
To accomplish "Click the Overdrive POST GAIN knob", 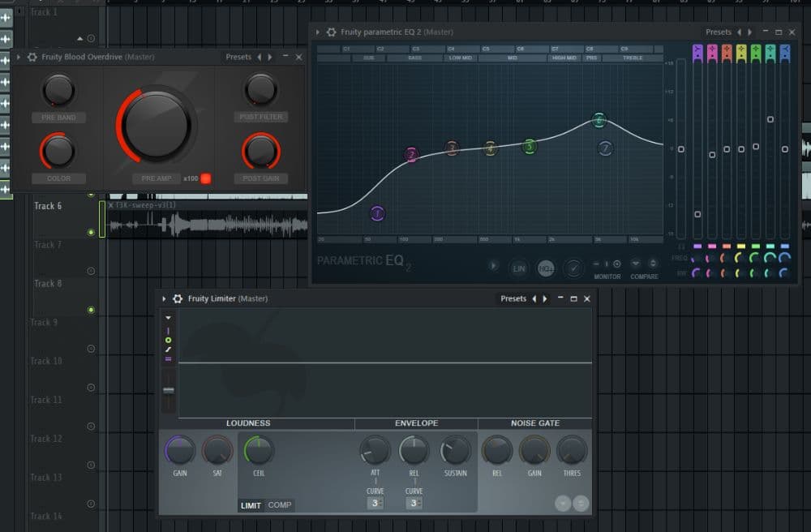I will (260, 151).
